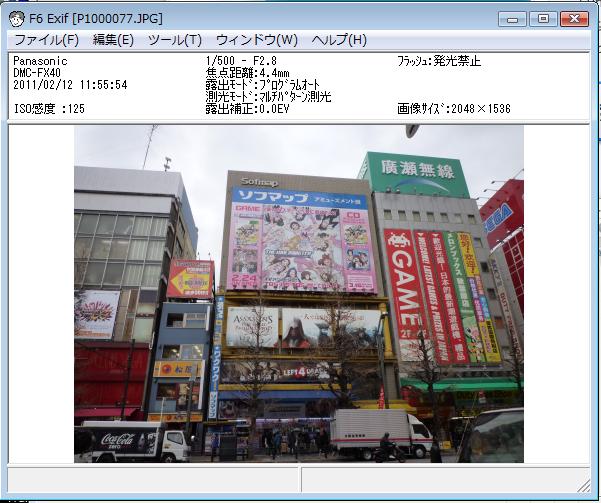This screenshot has width=601, height=503.
Task: Click the 画像サイズ:2048×1536 text
Action: pyautogui.click(x=454, y=109)
